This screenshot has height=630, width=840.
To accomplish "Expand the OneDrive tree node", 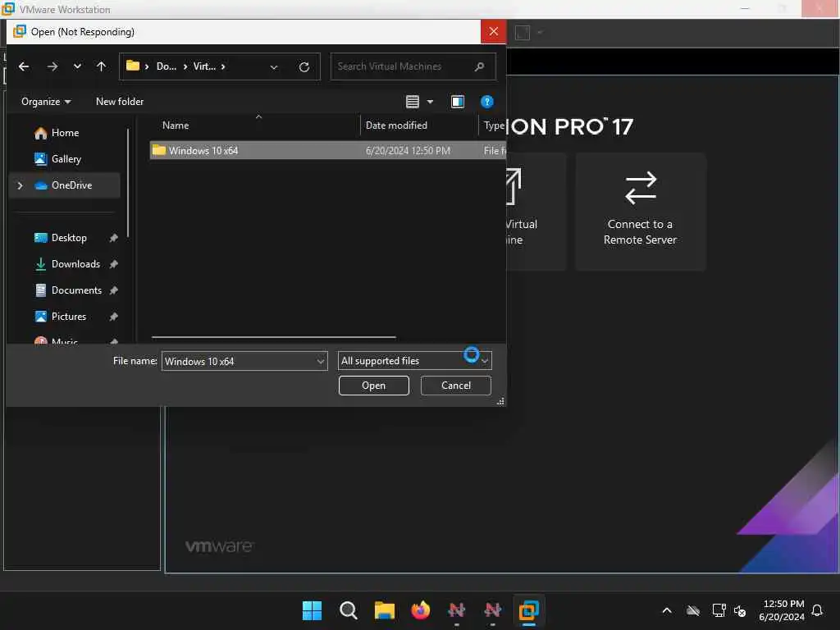I will point(21,185).
